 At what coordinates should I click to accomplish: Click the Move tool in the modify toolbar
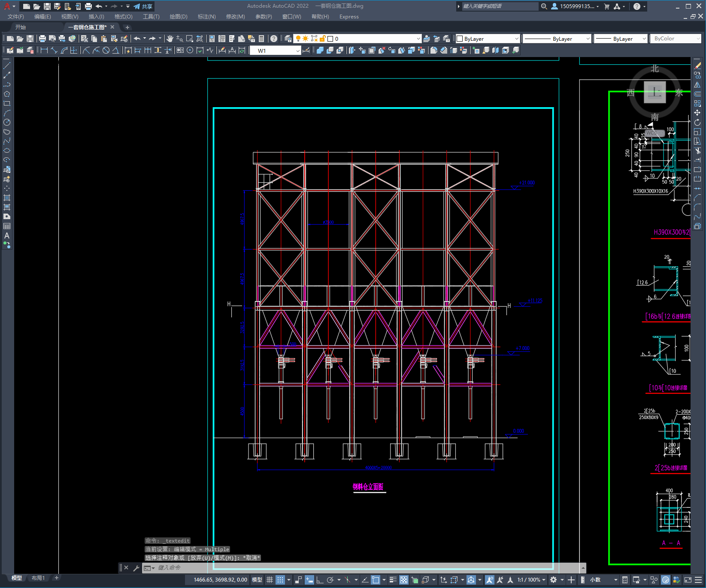coord(697,113)
